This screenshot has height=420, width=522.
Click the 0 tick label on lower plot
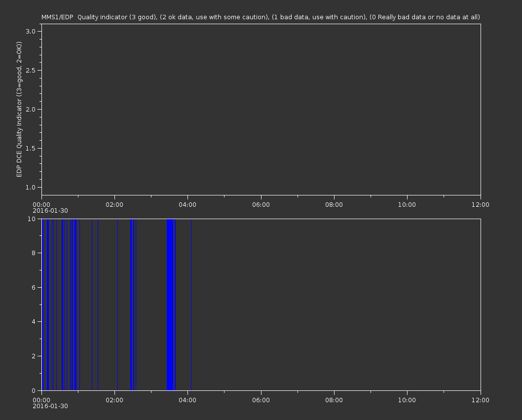coord(34,390)
